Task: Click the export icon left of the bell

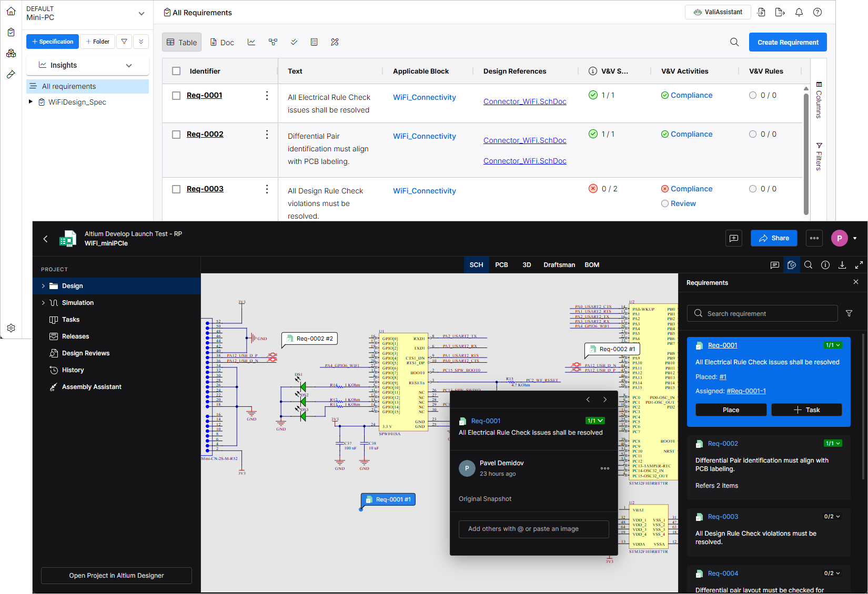Action: pos(780,12)
